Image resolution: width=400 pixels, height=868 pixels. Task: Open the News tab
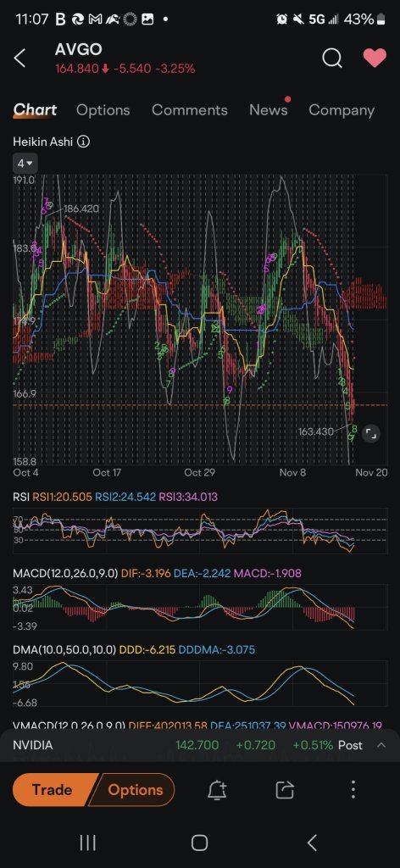pos(269,110)
